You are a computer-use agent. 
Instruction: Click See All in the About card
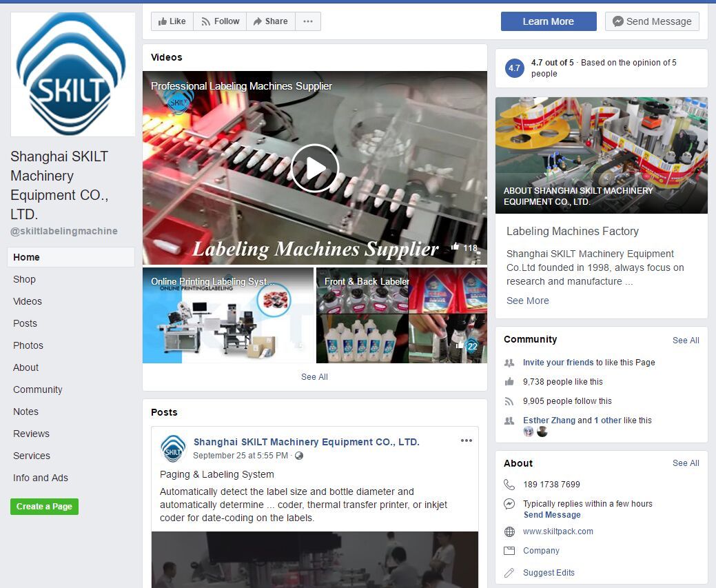[x=686, y=463]
